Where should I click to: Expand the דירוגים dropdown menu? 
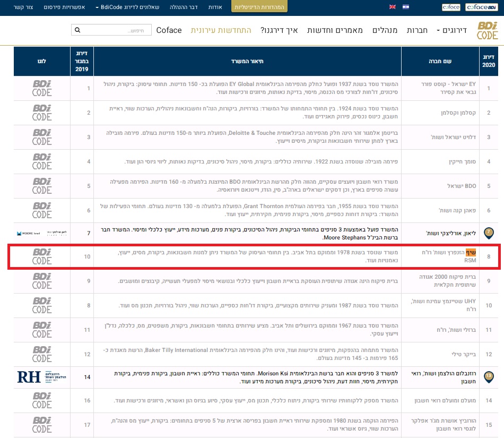pos(451,30)
